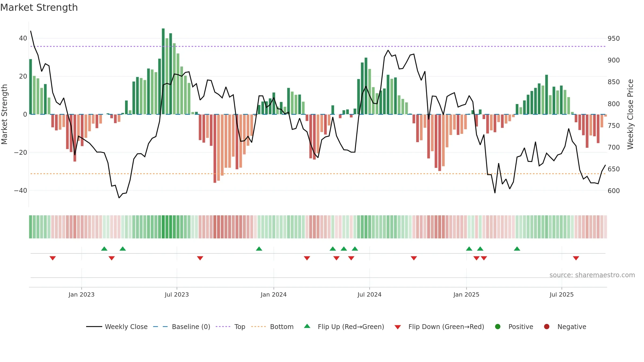Click the red Flip Down legend triangle
The image size is (644, 362).
pos(398,327)
